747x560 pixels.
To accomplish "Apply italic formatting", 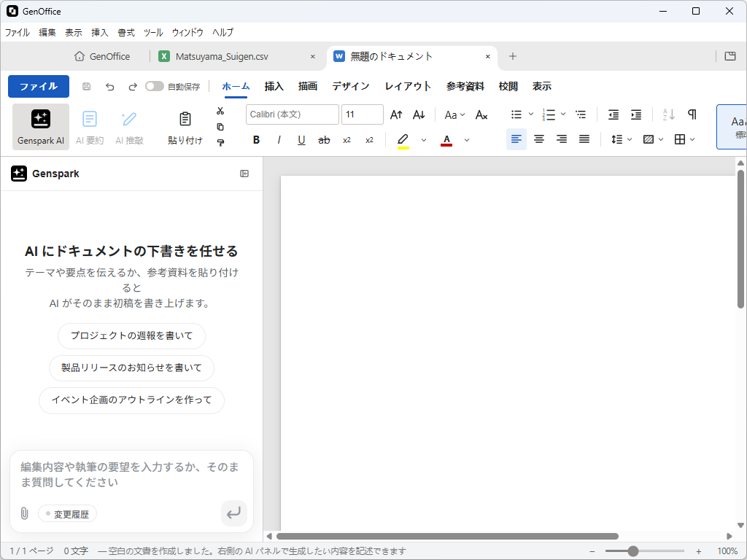I will 279,140.
